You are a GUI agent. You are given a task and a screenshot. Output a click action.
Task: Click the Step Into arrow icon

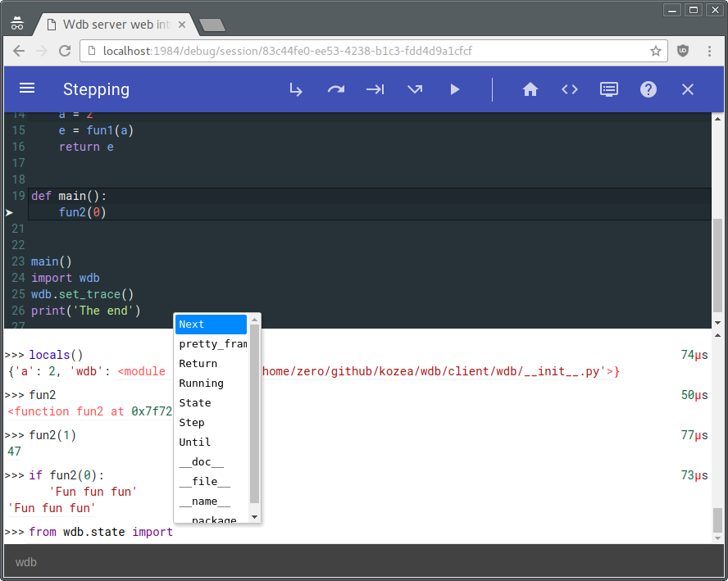[x=296, y=89]
